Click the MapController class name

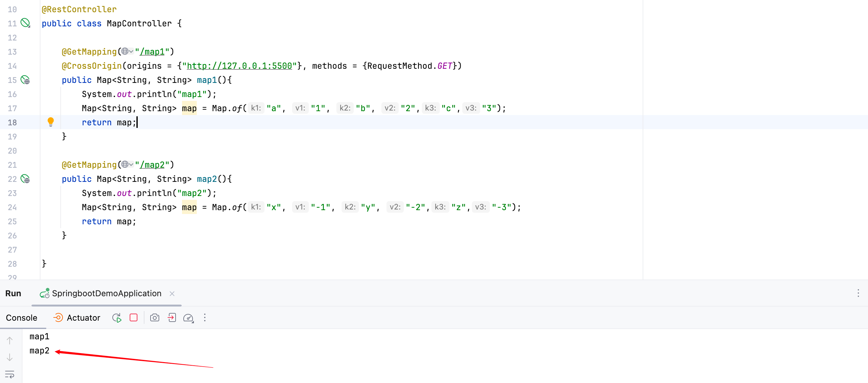(139, 23)
